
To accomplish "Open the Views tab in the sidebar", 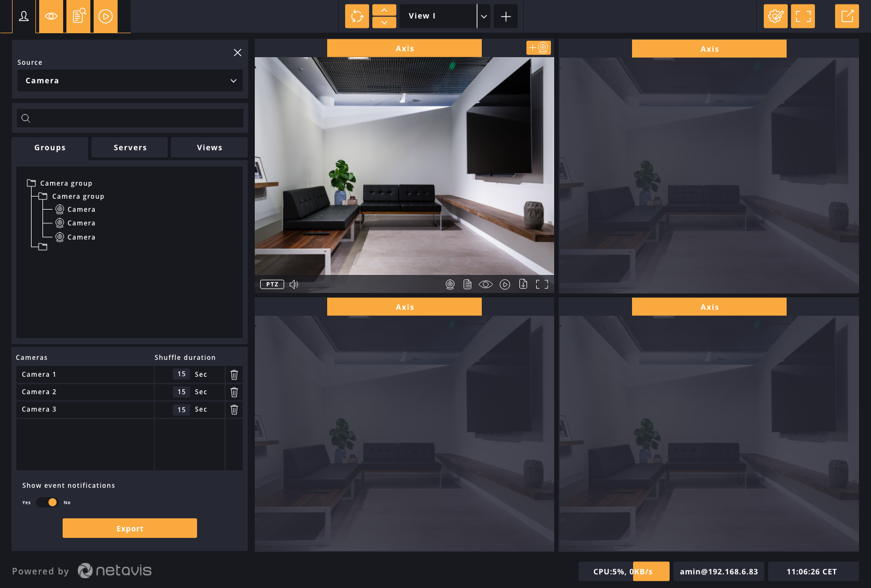I will 209,147.
